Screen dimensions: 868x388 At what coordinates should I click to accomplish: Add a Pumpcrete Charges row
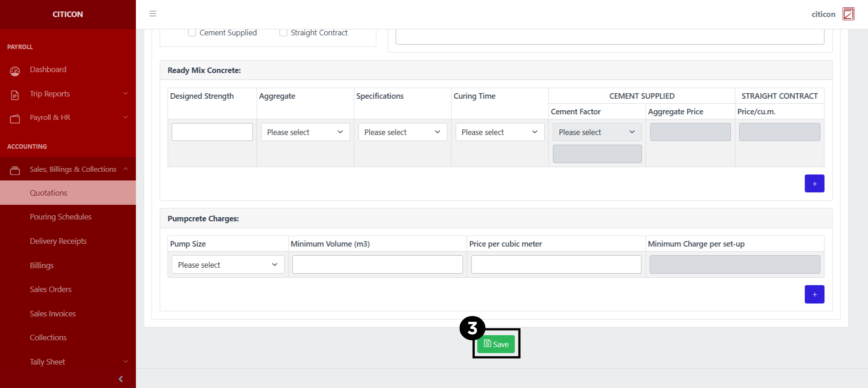coord(814,294)
